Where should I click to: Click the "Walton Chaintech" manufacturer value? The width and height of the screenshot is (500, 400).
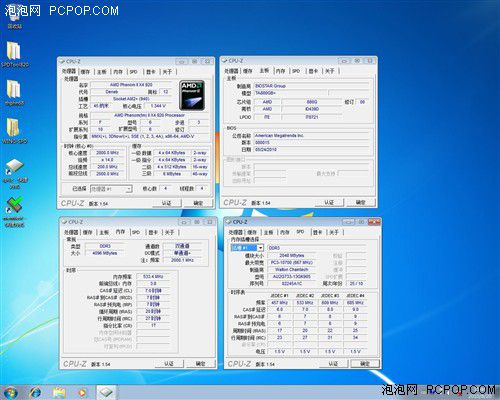(292, 270)
